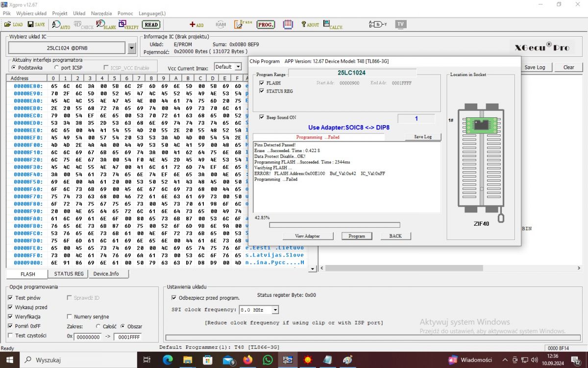Select Obszar range radio button
The image size is (588, 368).
123,326
